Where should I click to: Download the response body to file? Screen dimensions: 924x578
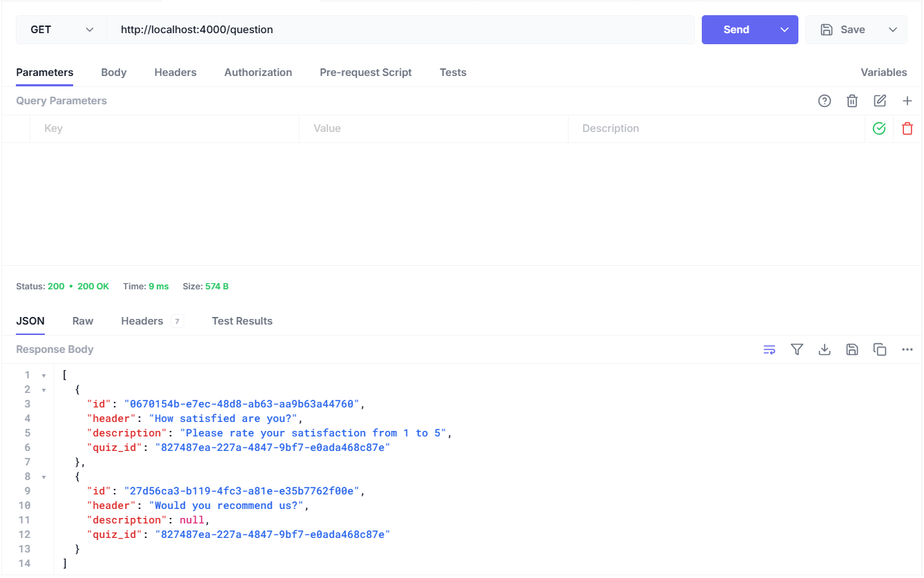pos(825,349)
